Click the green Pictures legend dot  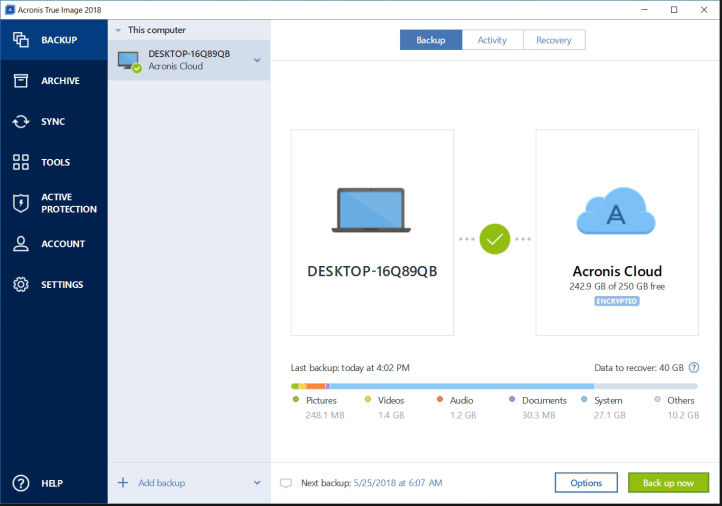[296, 399]
